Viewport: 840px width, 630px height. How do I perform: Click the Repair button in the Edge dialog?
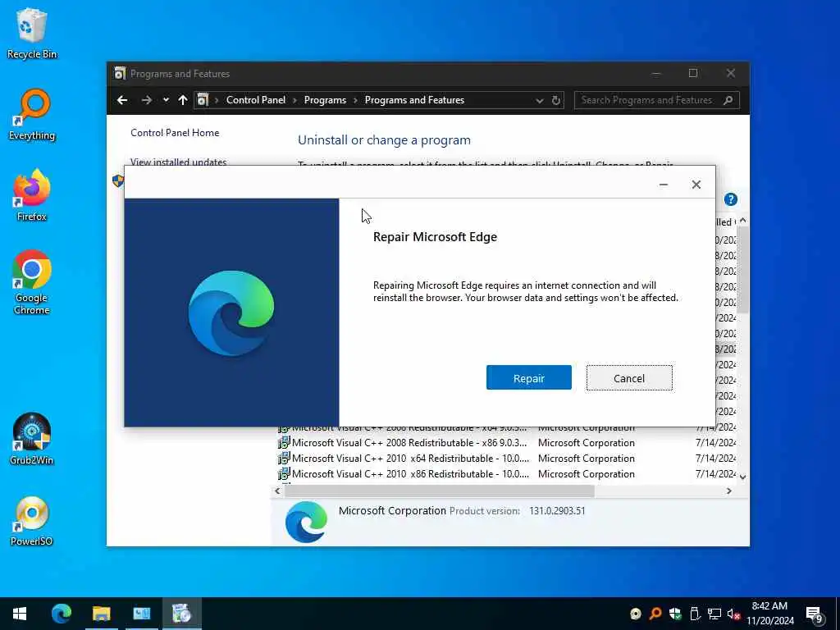(x=529, y=377)
